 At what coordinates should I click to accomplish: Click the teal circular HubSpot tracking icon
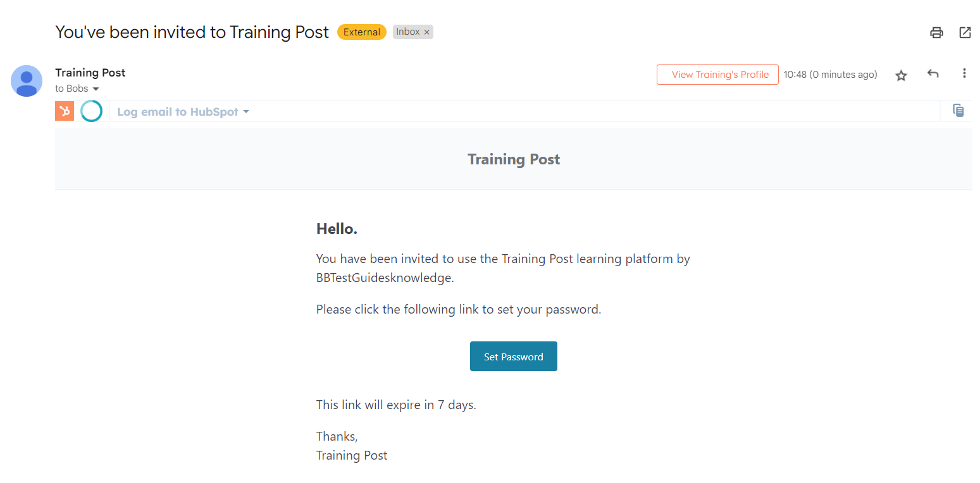point(92,111)
